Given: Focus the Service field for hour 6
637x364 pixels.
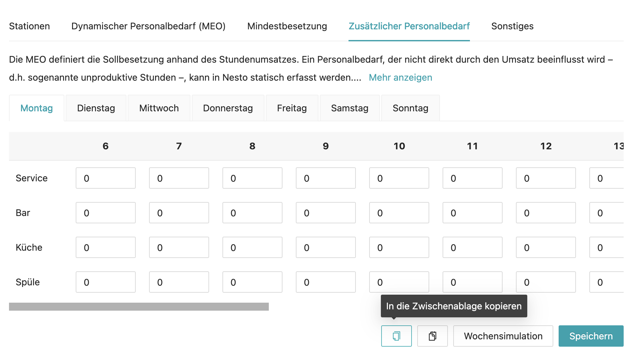Looking at the screenshot, I should 106,178.
